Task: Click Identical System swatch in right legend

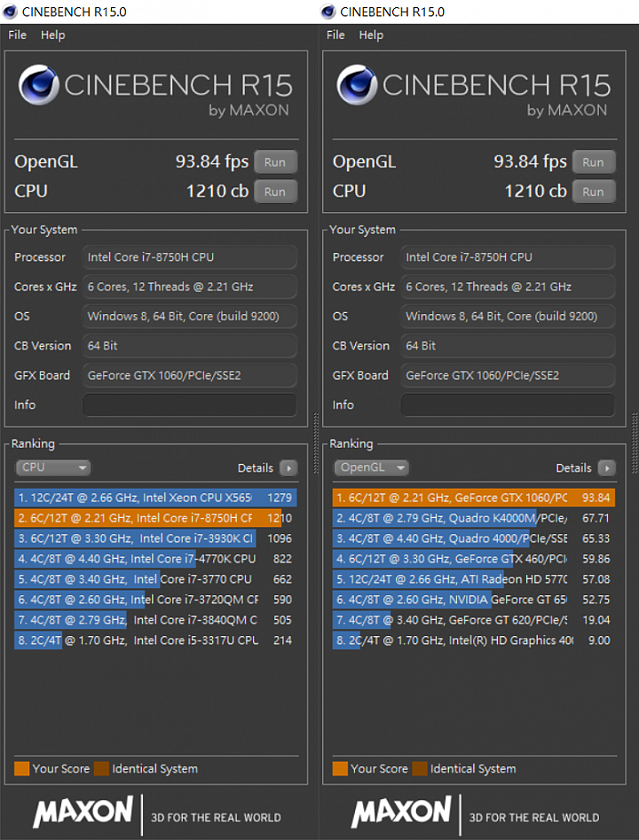Action: coord(420,769)
